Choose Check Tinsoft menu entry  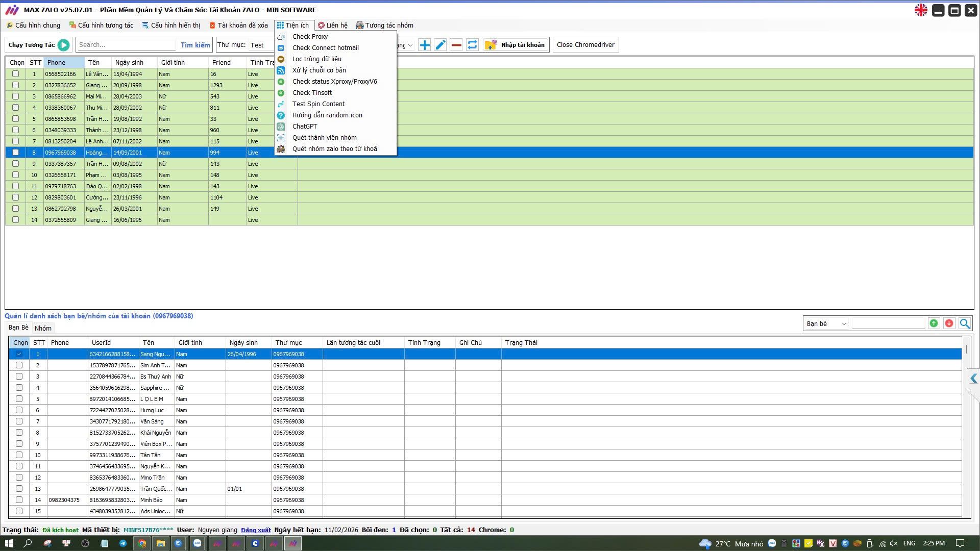(312, 93)
